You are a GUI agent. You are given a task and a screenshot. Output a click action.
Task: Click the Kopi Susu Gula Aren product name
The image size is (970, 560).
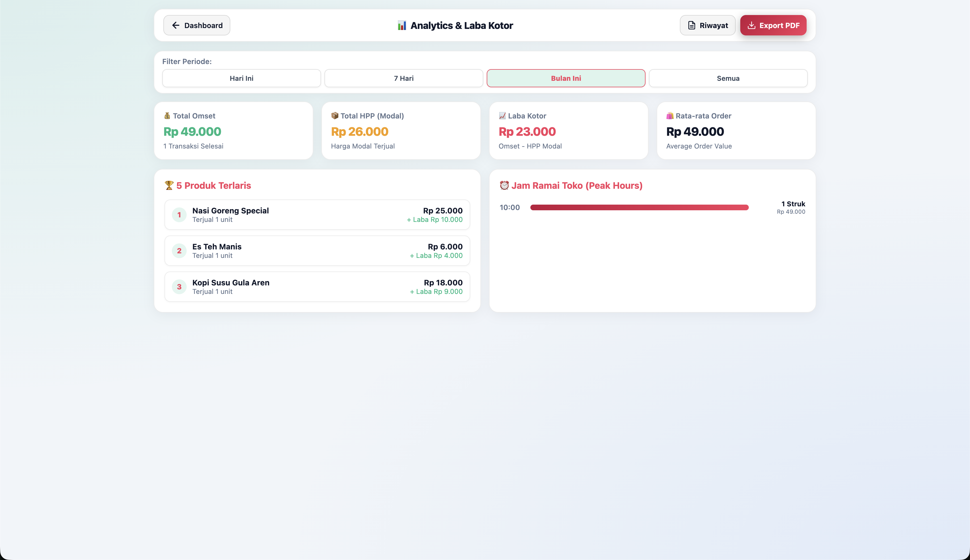[x=231, y=283]
